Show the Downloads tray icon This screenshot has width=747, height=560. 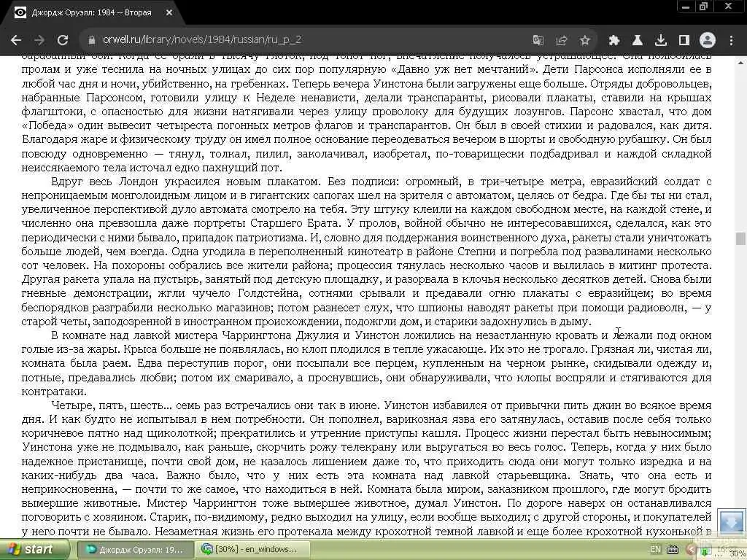coord(661,40)
